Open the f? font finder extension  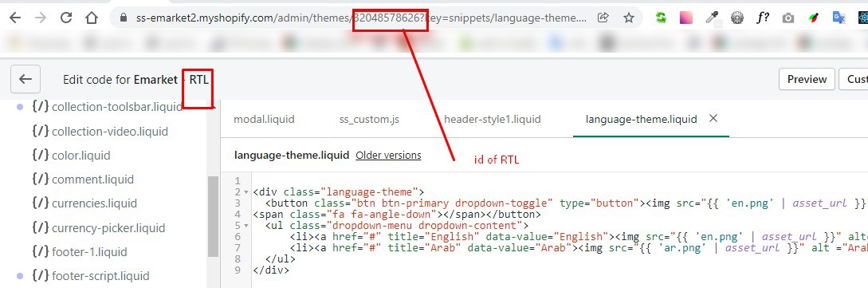point(763,18)
